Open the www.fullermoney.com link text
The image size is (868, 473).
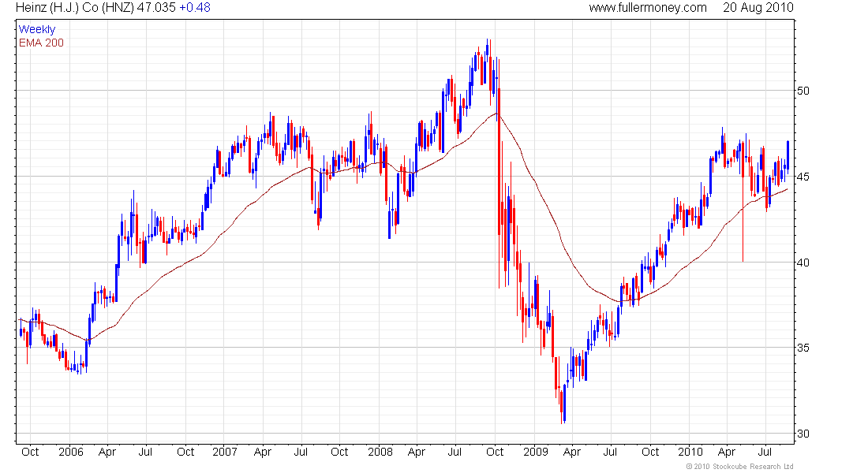(648, 8)
